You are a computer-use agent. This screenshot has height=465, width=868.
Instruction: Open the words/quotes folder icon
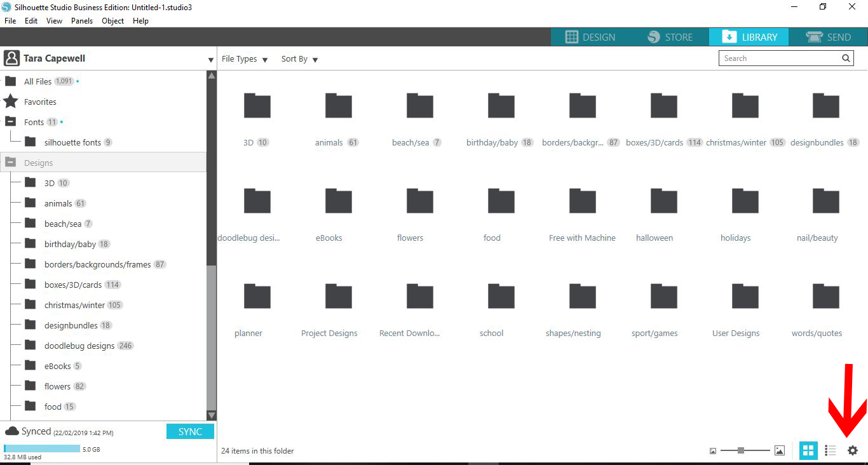(827, 296)
